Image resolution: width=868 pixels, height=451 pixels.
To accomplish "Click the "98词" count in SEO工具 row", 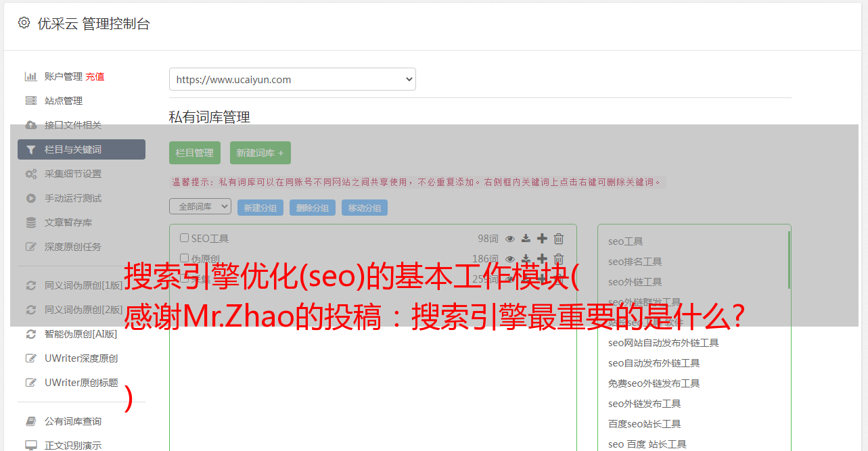I will tap(488, 239).
